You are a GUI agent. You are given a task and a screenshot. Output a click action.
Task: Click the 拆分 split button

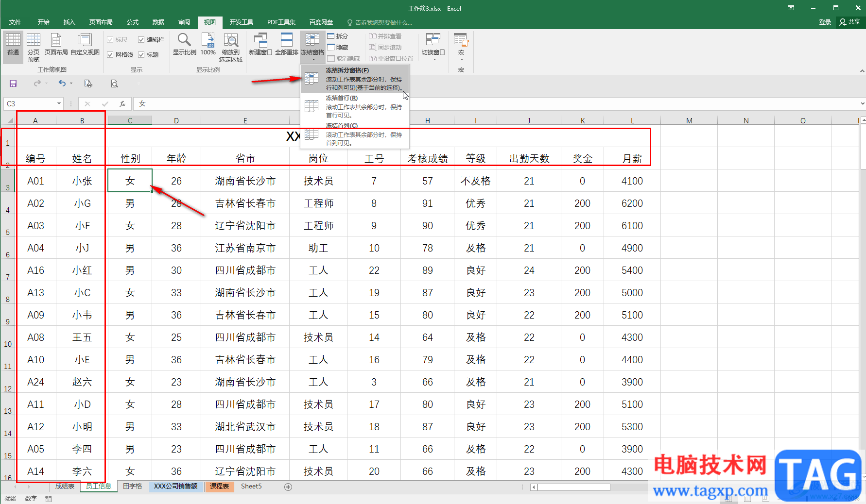click(x=338, y=36)
